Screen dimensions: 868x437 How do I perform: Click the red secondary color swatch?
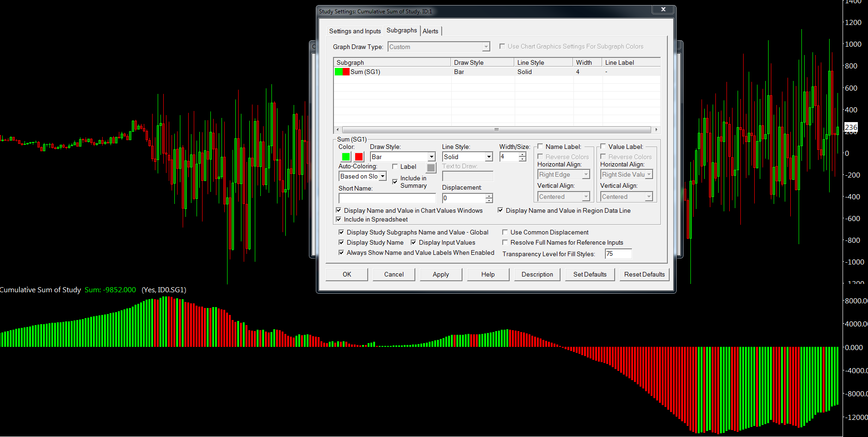point(358,157)
